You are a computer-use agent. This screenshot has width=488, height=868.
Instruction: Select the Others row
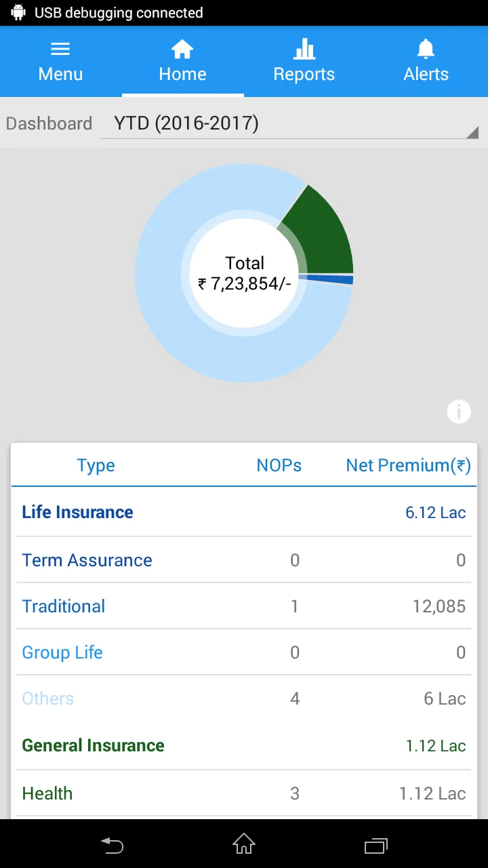[x=244, y=698]
